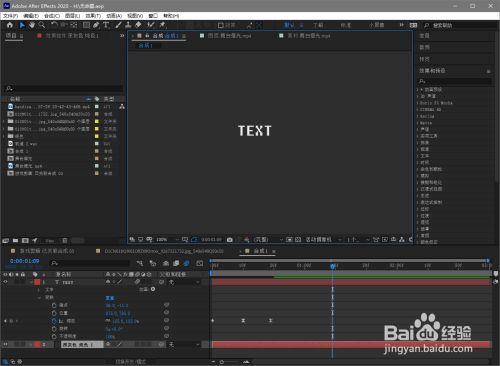500x366 pixels.
Task: Switch to the 小屏幕 workspace
Action: pos(376,25)
